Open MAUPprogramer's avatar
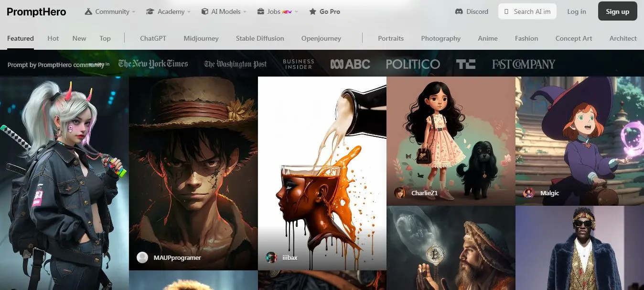The image size is (644, 290). 142,257
